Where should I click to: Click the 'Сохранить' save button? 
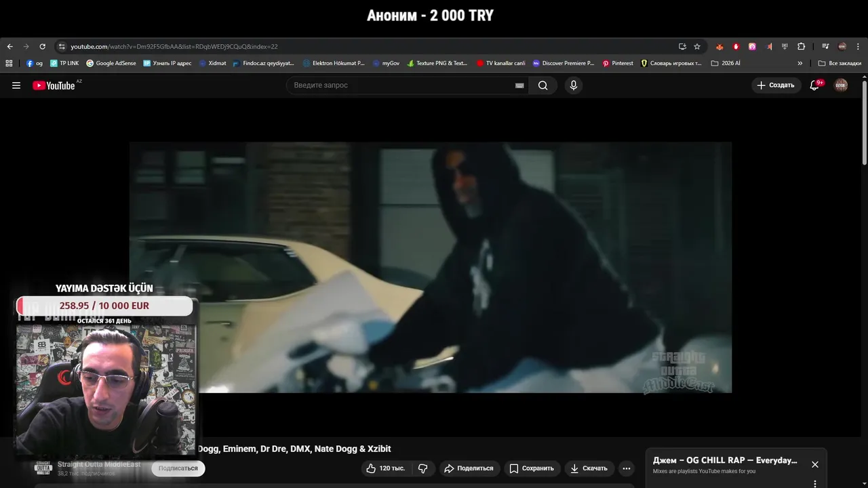tap(532, 468)
